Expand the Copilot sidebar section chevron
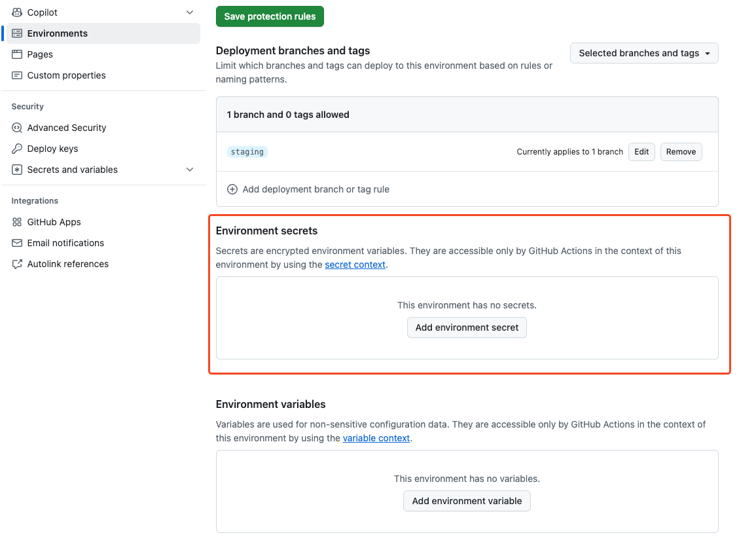The height and width of the screenshot is (552, 756). point(190,12)
